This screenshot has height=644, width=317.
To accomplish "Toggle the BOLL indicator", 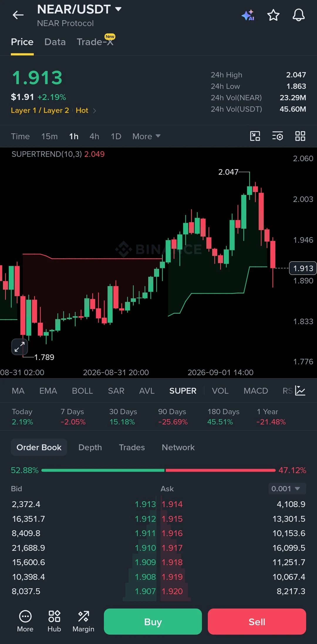I will [x=82, y=391].
